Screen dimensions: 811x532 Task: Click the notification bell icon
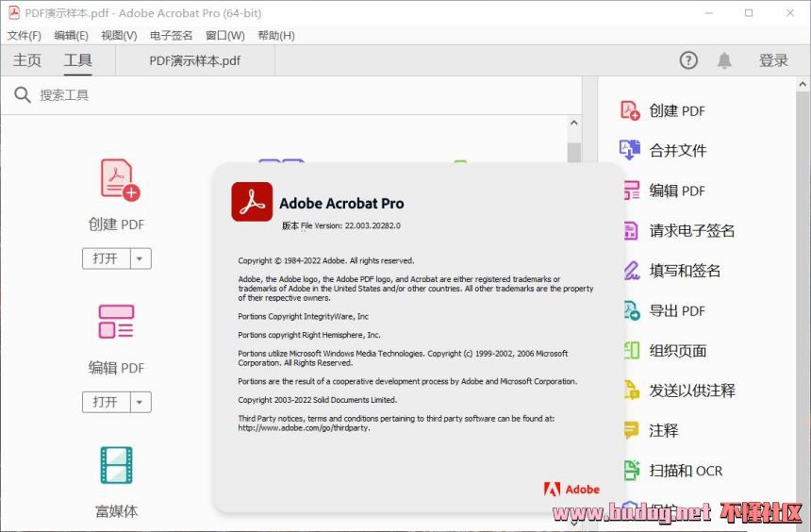coord(724,60)
